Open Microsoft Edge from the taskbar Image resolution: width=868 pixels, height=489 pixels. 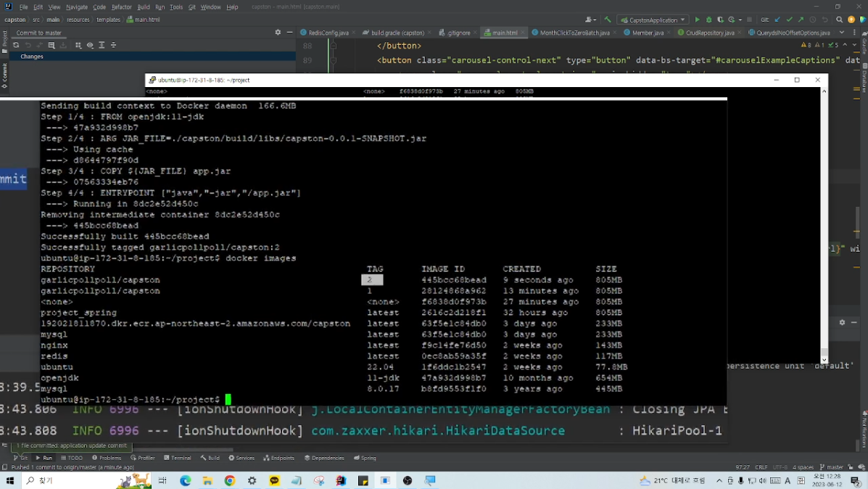click(x=185, y=481)
